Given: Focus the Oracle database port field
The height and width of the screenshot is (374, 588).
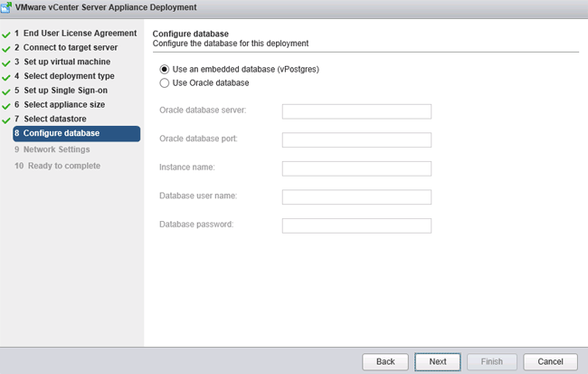Looking at the screenshot, I should coord(356,140).
